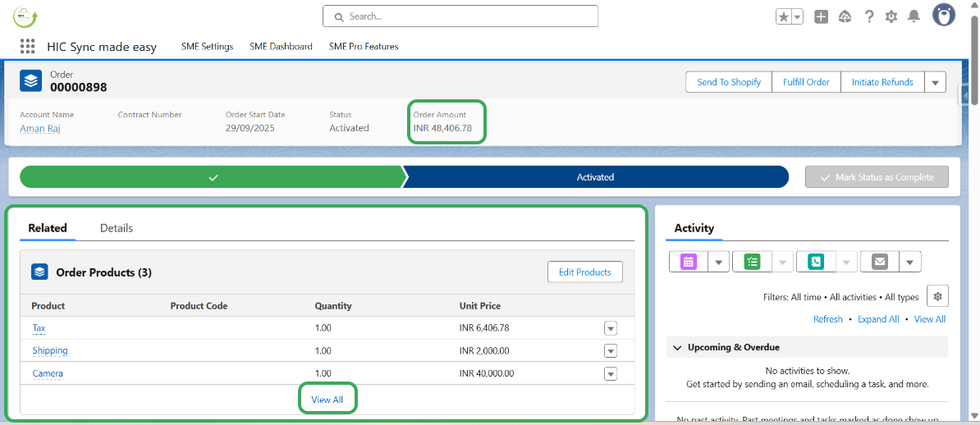Click the Quantity column header
Viewport: 980px width, 425px height.
333,306
